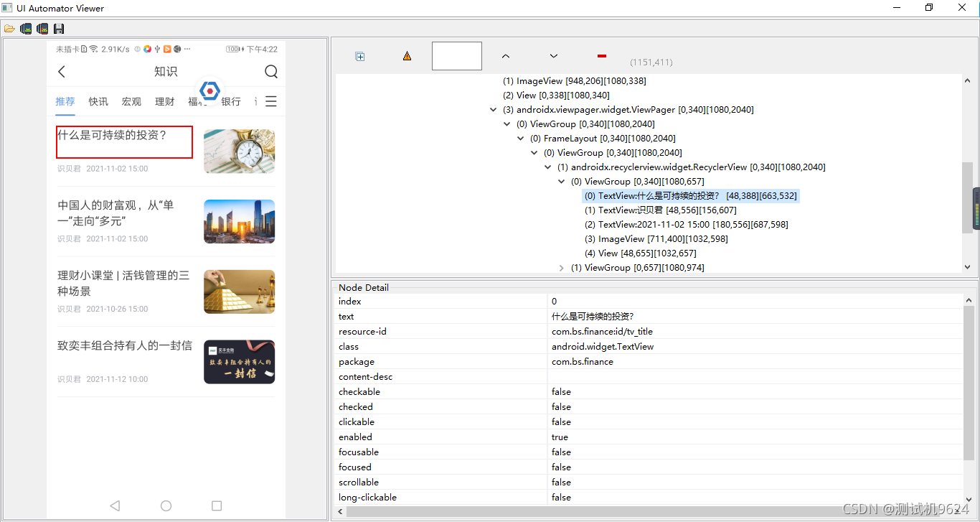Select 宏观 tab in phone screenshot
The width and height of the screenshot is (980, 522).
pyautogui.click(x=131, y=101)
